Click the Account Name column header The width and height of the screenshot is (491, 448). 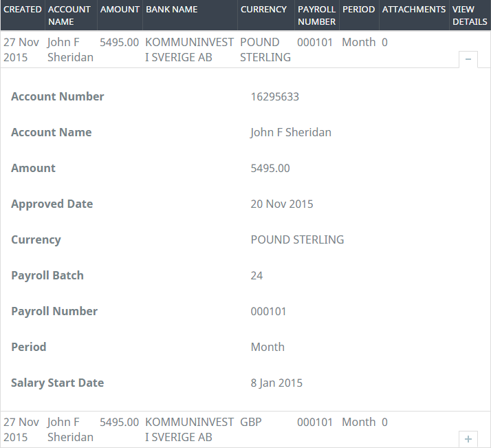69,15
